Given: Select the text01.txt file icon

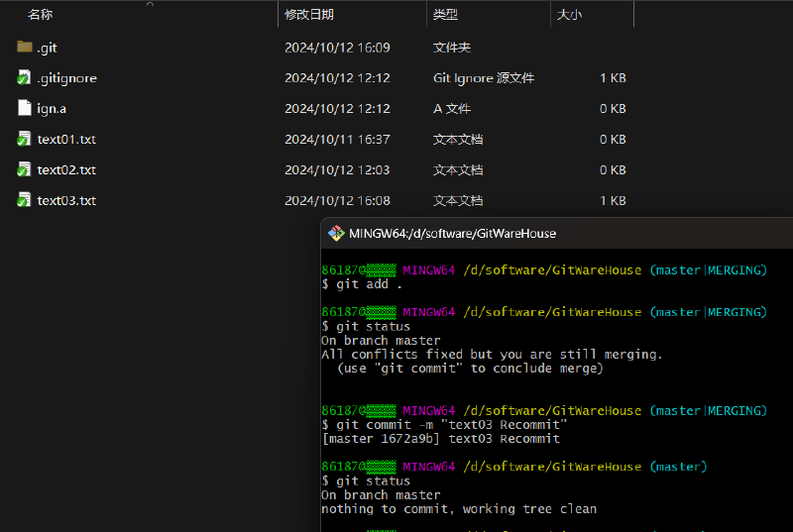Looking at the screenshot, I should pos(24,139).
